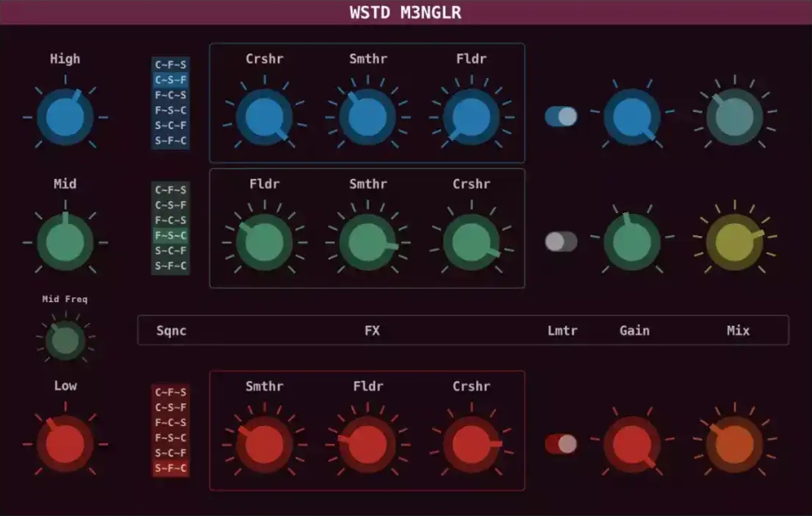
Task: Click the Lmtr column header
Action: click(562, 330)
